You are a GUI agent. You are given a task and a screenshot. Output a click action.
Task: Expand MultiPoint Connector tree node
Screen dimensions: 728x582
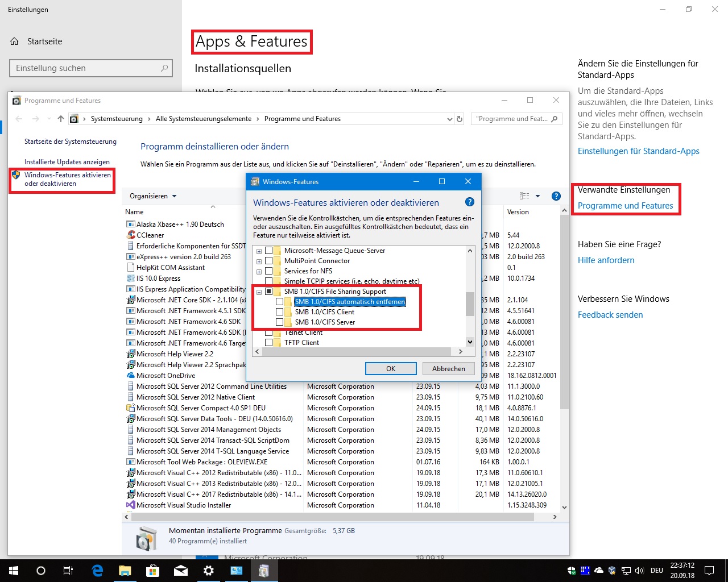[259, 261]
